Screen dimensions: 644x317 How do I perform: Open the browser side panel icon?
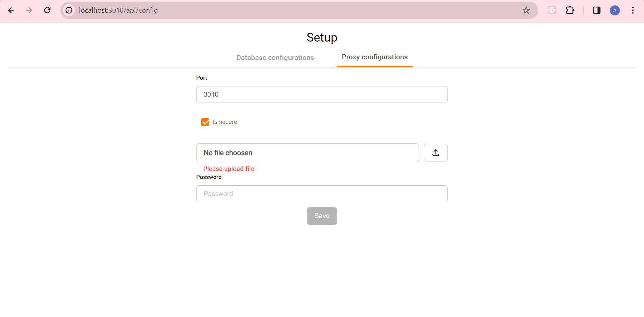pos(597,10)
